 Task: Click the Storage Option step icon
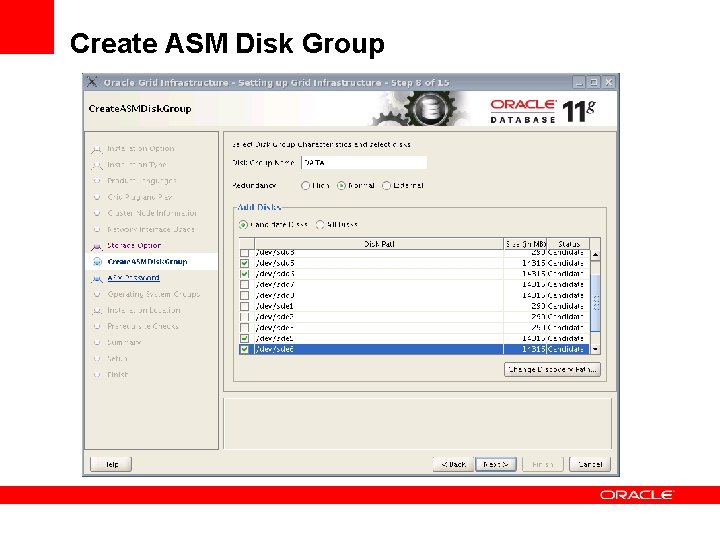point(96,246)
